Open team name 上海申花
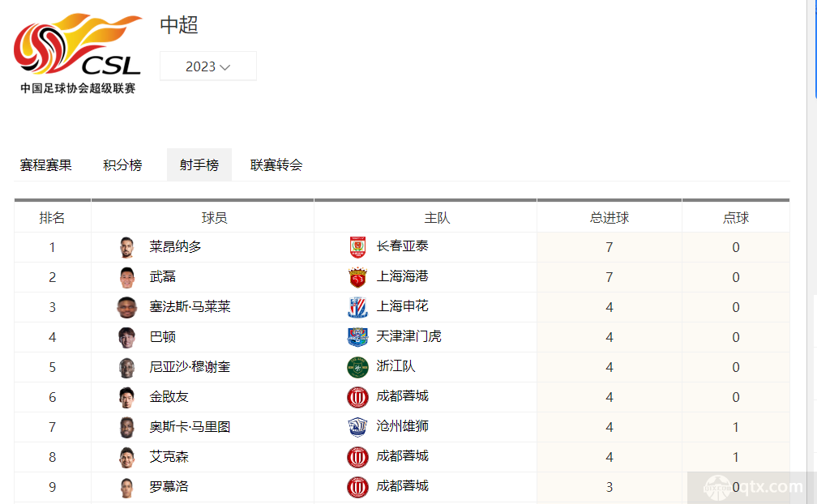The image size is (817, 504). click(402, 306)
